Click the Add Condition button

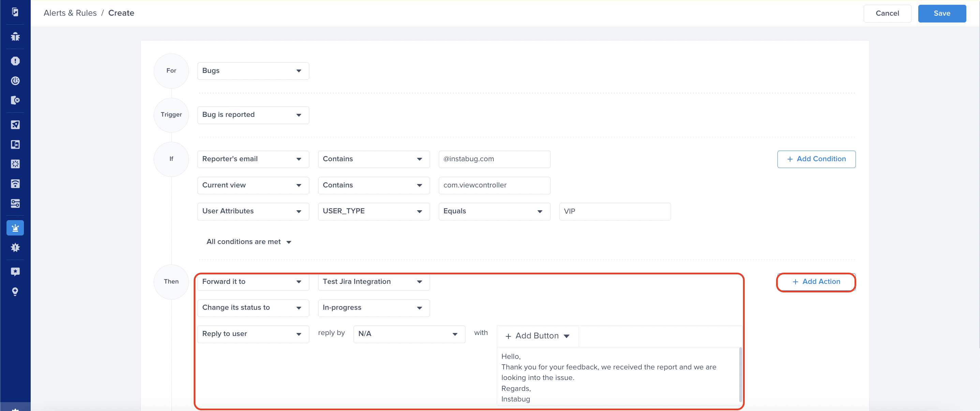[x=816, y=159]
